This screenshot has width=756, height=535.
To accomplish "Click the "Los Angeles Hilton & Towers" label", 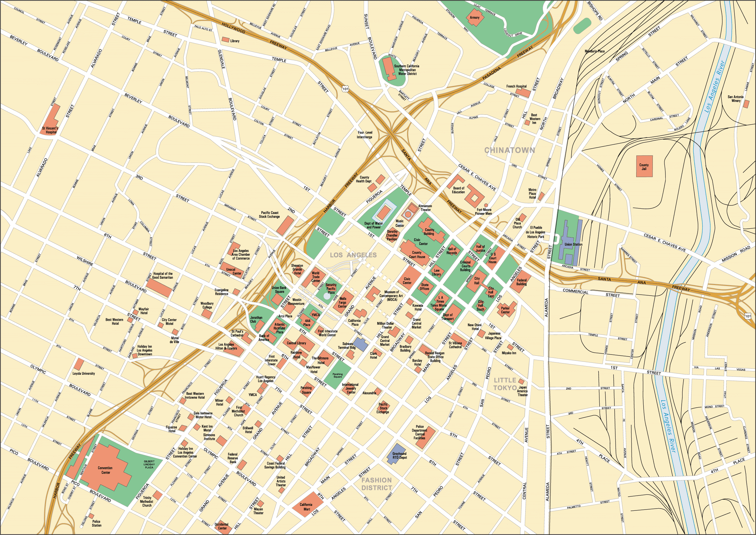I will pos(226,346).
